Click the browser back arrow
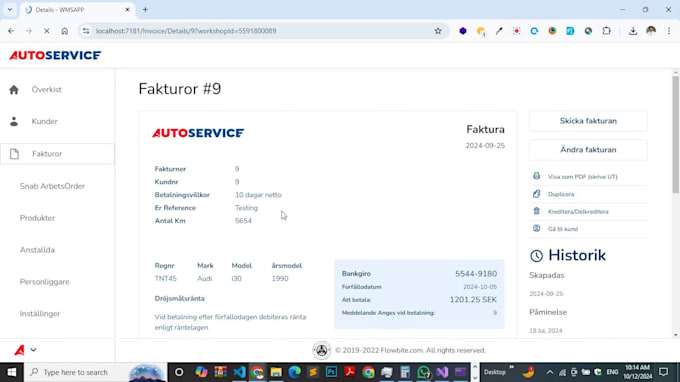The width and height of the screenshot is (680, 382). [x=11, y=31]
